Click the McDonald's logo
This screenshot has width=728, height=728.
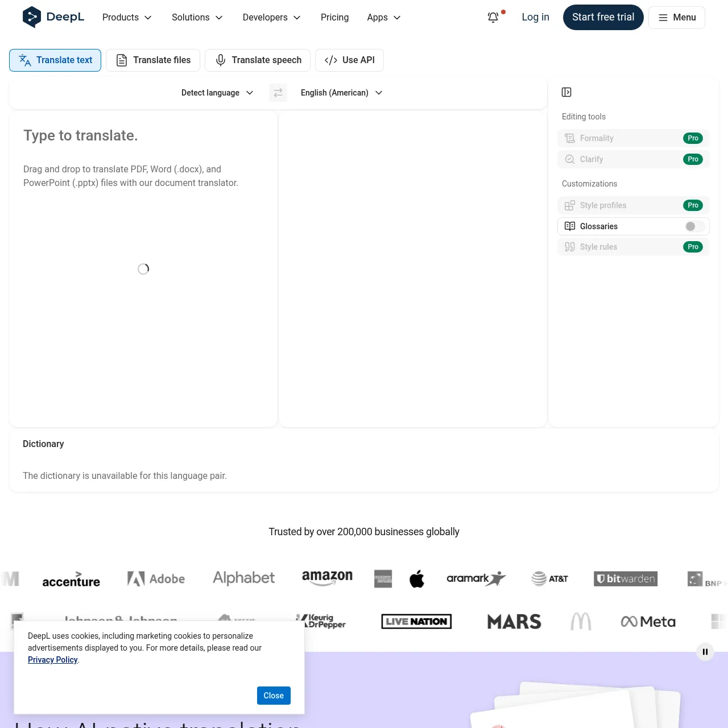tap(581, 622)
